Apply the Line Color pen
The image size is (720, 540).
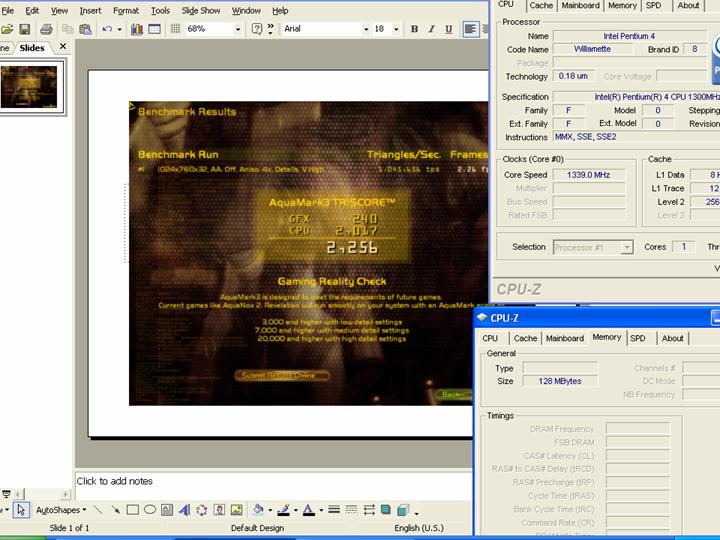(284, 510)
